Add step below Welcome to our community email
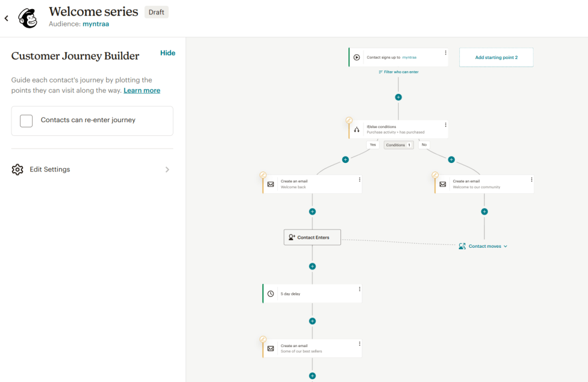Image resolution: width=588 pixels, height=382 pixels. [x=485, y=212]
